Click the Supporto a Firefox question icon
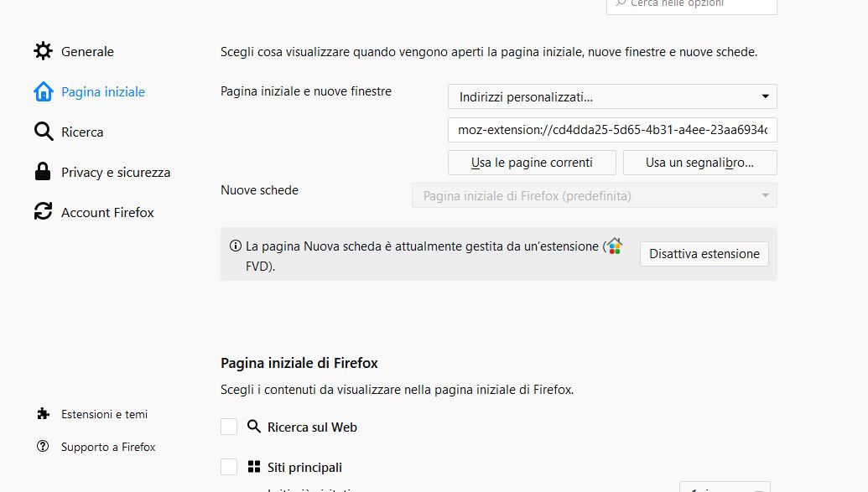The image size is (868, 492). point(43,446)
